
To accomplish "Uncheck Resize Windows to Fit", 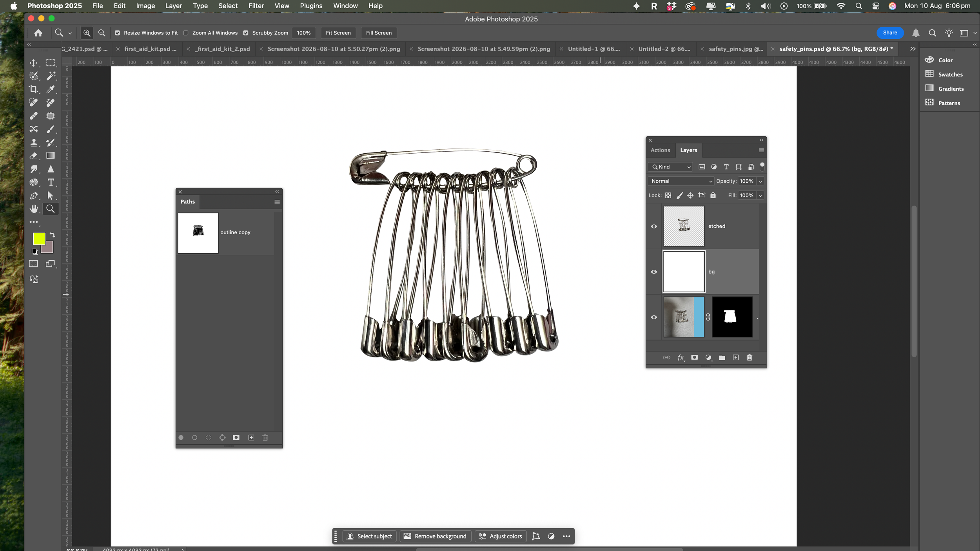I will pos(117,33).
